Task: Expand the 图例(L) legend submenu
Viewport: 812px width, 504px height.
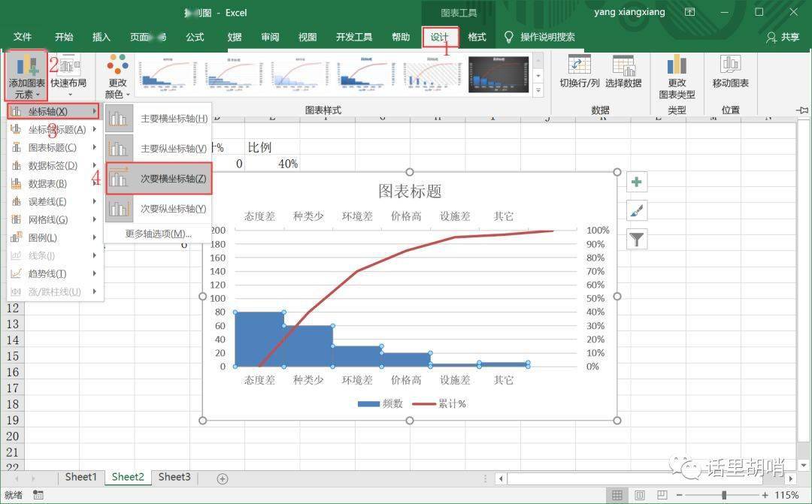Action: point(53,237)
